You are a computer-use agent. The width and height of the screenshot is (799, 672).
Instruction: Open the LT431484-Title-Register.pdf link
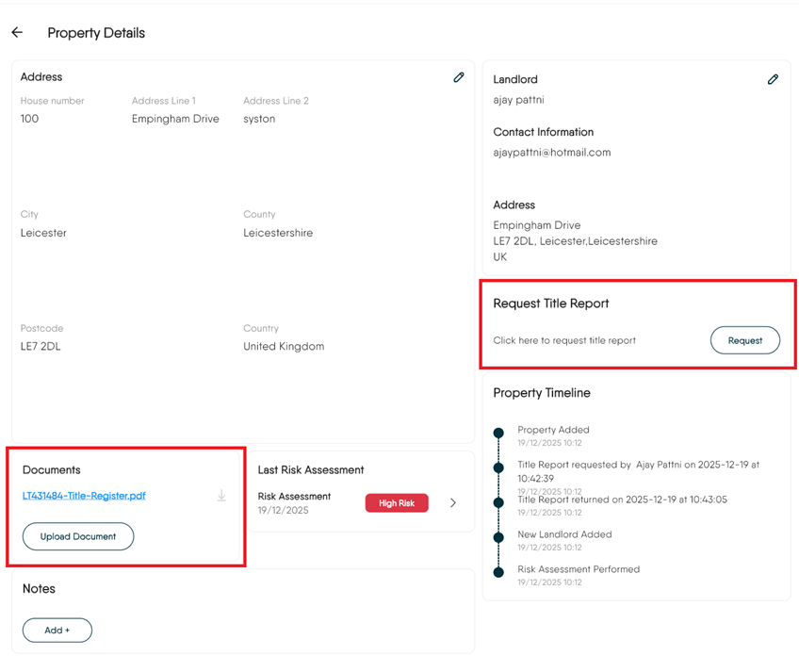click(84, 496)
